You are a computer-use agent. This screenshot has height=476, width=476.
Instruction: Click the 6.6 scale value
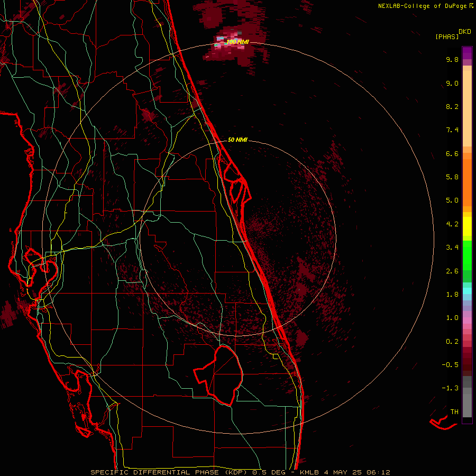[x=452, y=153]
